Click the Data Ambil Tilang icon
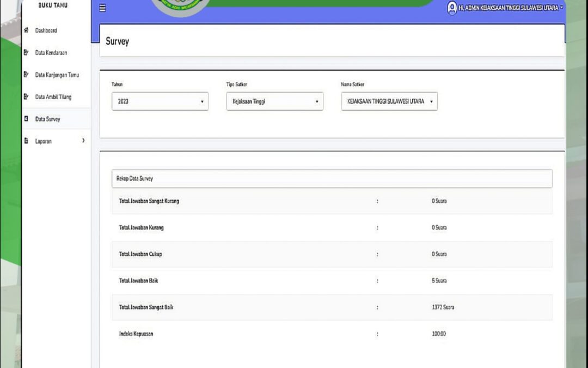 point(26,97)
